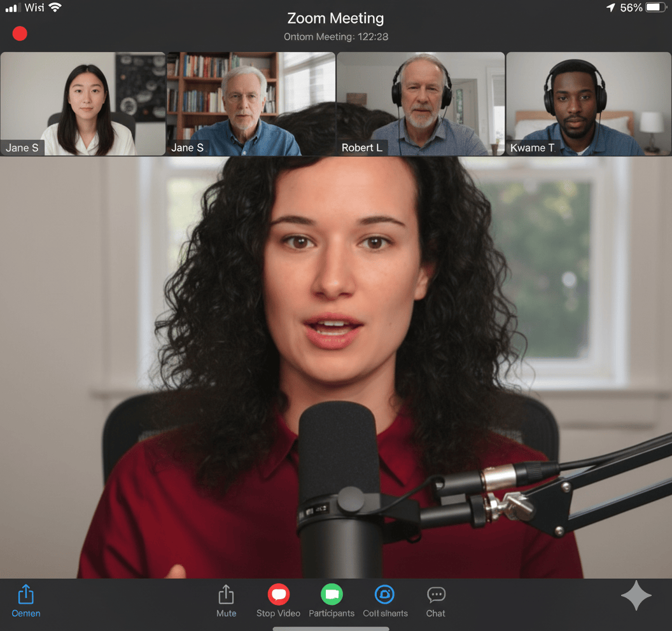Screen dimensions: 672x631
Task: Tap the location arrow beside 56%
Action: (610, 8)
